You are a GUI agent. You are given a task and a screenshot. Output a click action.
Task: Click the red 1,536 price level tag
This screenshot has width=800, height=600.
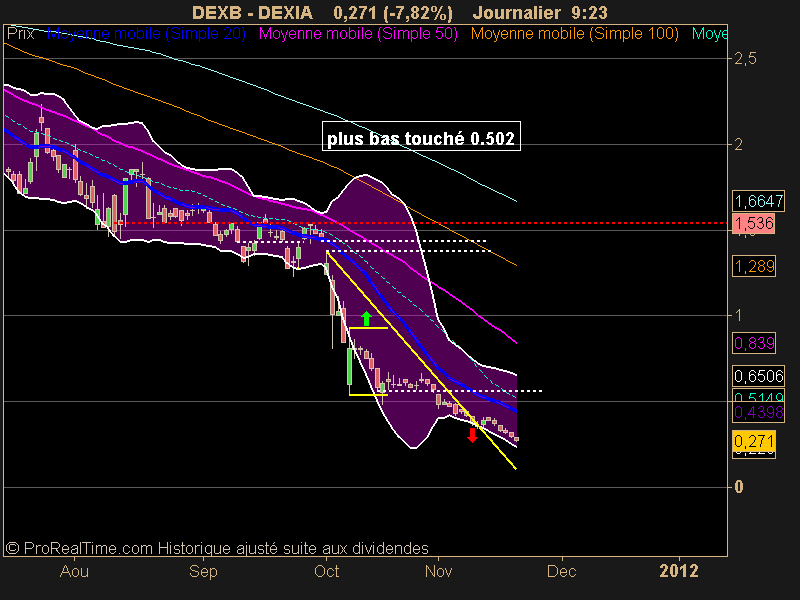click(754, 223)
